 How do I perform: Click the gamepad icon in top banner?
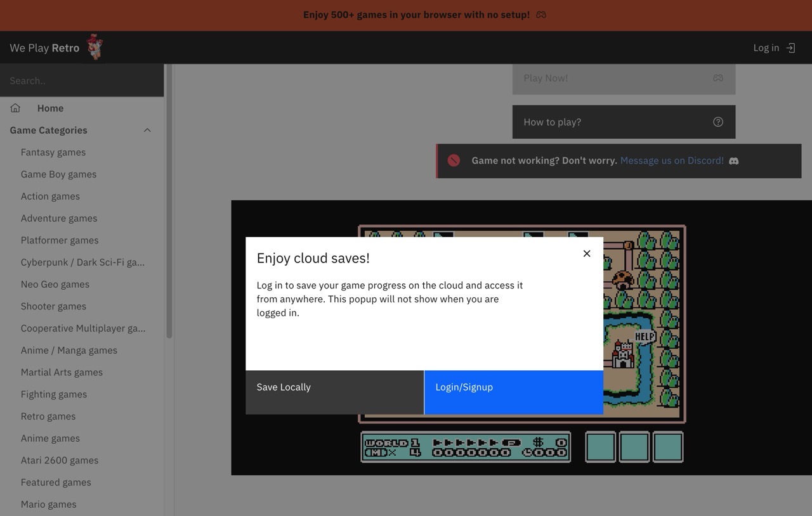pos(541,15)
